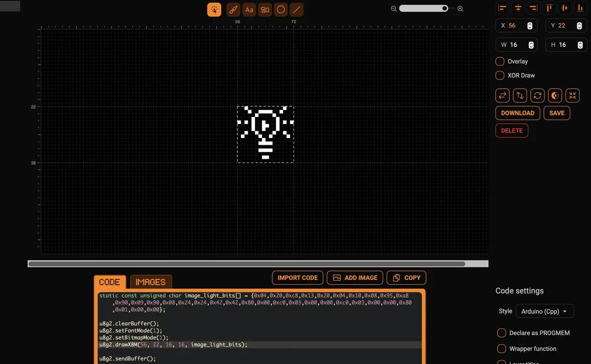Select the cursor selection tool
This screenshot has height=364, width=591.
point(214,9)
